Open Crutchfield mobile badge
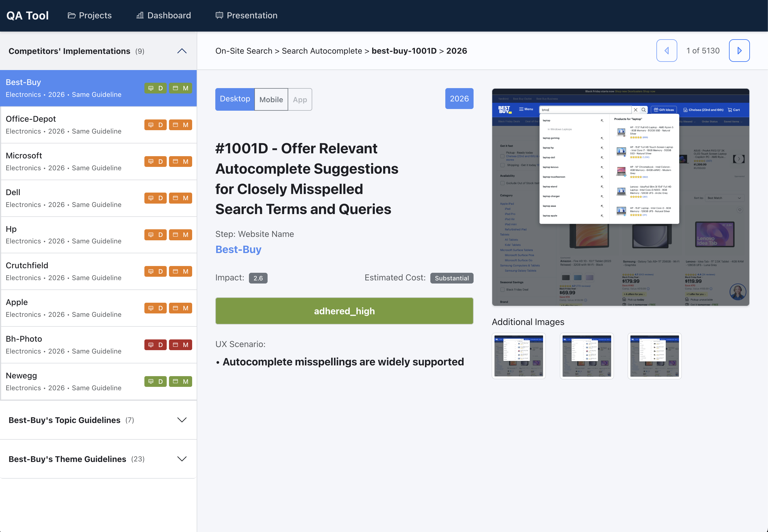Image resolution: width=768 pixels, height=532 pixels. [180, 272]
